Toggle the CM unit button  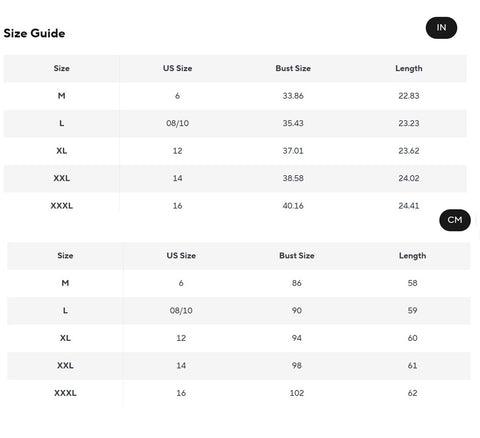click(455, 220)
